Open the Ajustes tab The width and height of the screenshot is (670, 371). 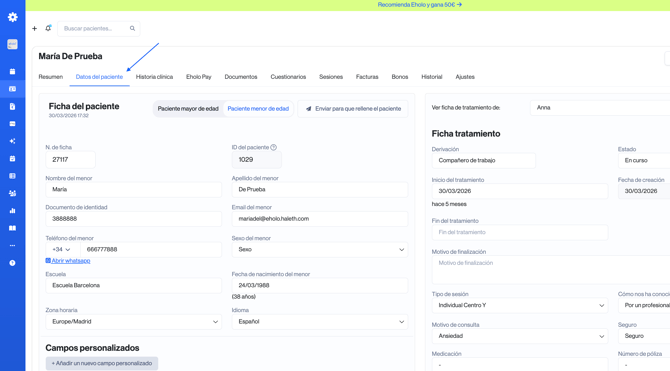pyautogui.click(x=465, y=77)
